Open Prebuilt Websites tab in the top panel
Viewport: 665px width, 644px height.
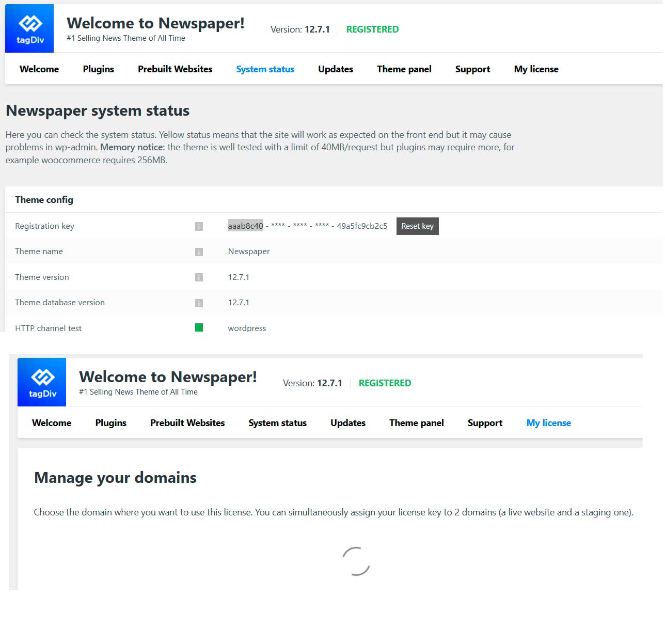pos(175,69)
